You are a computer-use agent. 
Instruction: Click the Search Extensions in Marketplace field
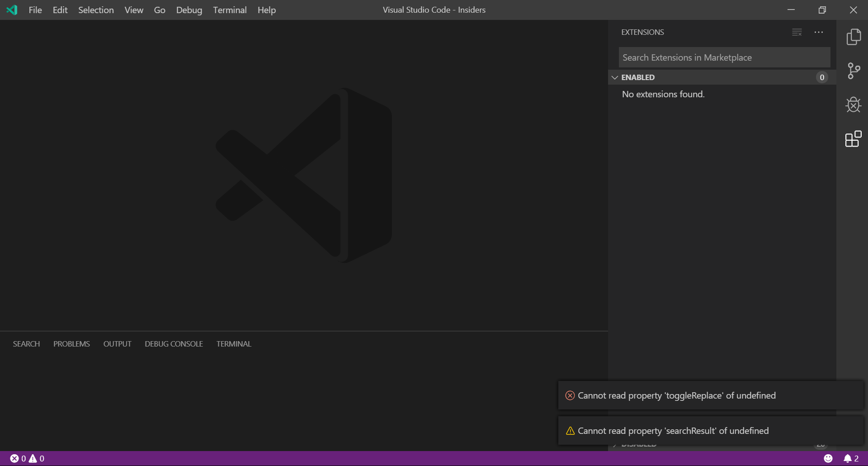[723, 57]
